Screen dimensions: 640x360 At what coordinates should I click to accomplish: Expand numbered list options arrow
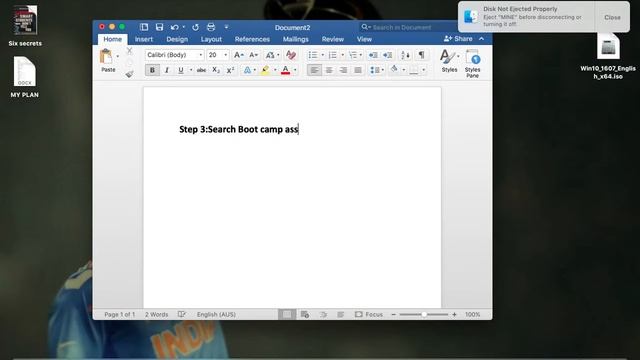pyautogui.click(x=342, y=55)
